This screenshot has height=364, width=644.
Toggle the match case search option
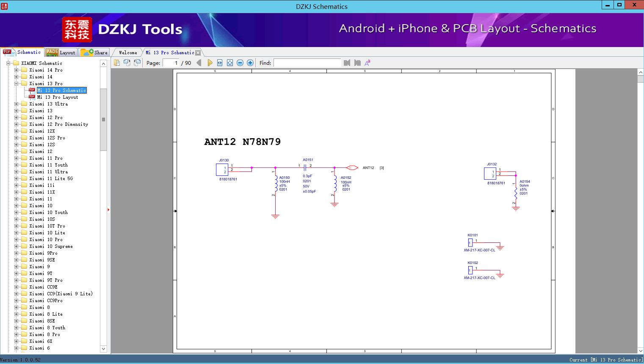click(368, 63)
